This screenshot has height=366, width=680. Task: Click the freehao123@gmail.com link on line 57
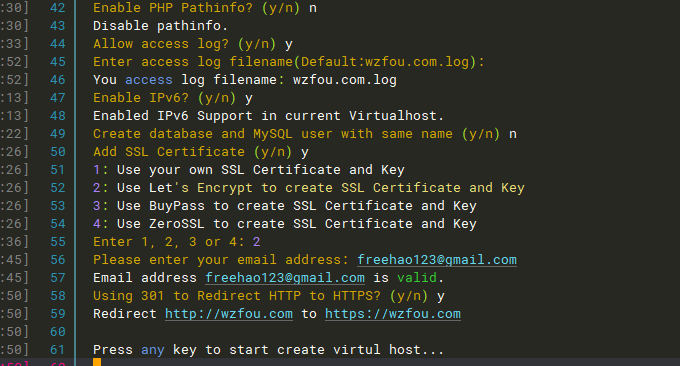[x=285, y=278]
